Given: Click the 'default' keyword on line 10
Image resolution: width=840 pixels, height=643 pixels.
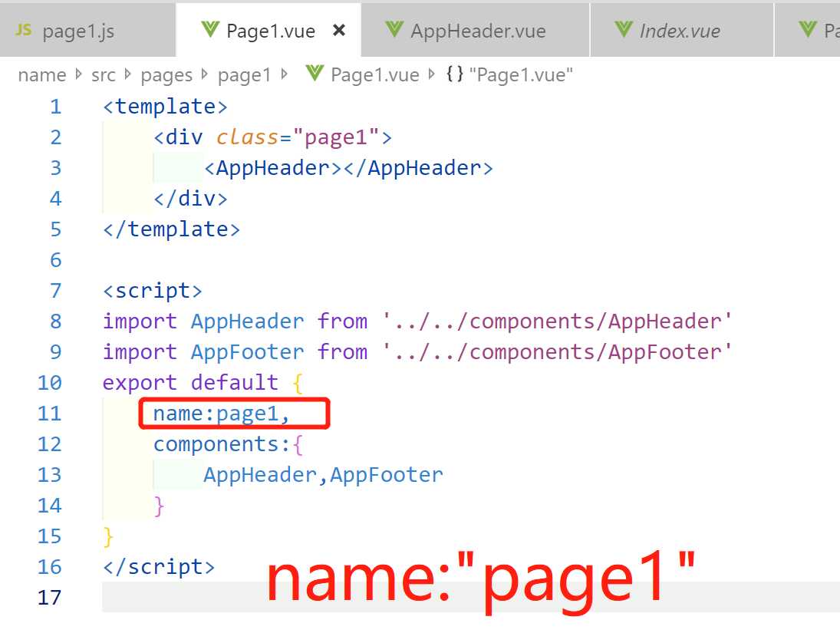Looking at the screenshot, I should pyautogui.click(x=235, y=383).
